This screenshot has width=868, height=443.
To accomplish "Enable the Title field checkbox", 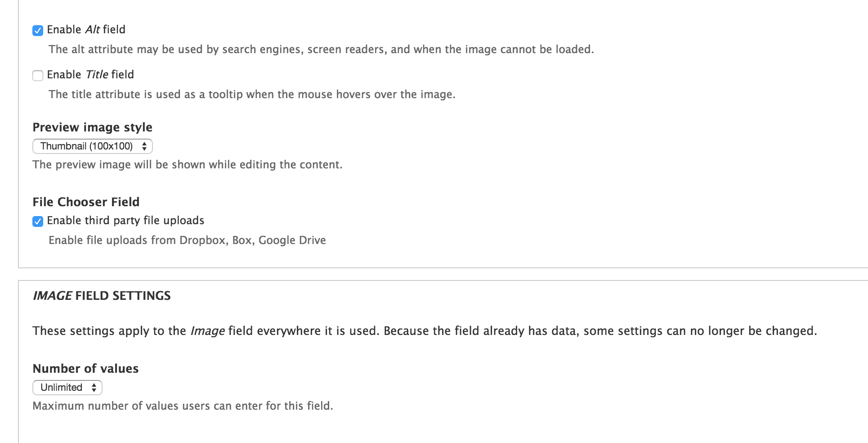I will tap(37, 75).
